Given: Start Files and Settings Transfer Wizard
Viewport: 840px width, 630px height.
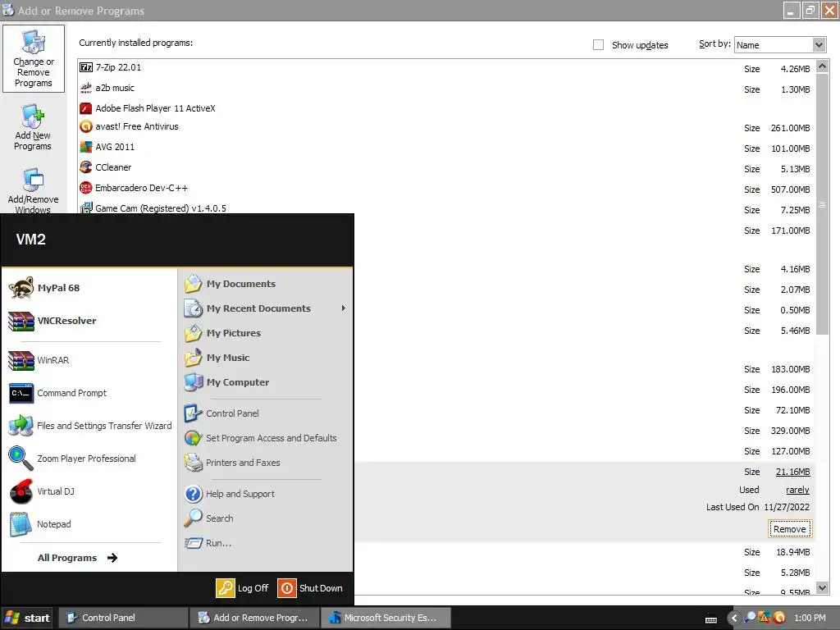Looking at the screenshot, I should pyautogui.click(x=89, y=426).
